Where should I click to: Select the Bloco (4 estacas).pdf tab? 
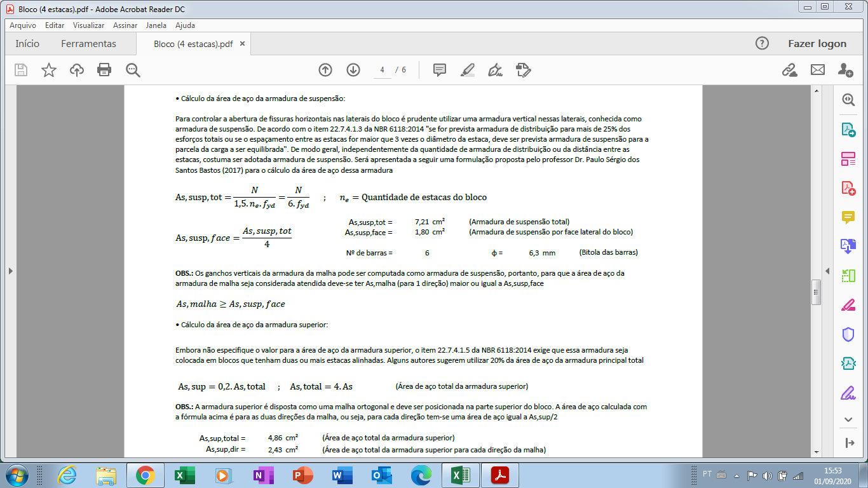click(193, 44)
